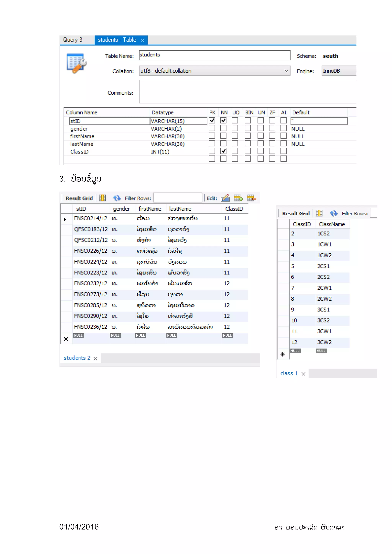The image size is (392, 554).
Task: Click the Table Name input field
Action: click(x=214, y=55)
